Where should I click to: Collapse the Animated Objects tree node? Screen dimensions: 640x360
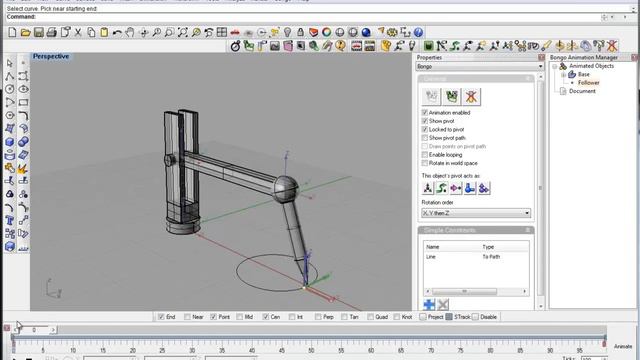point(555,66)
